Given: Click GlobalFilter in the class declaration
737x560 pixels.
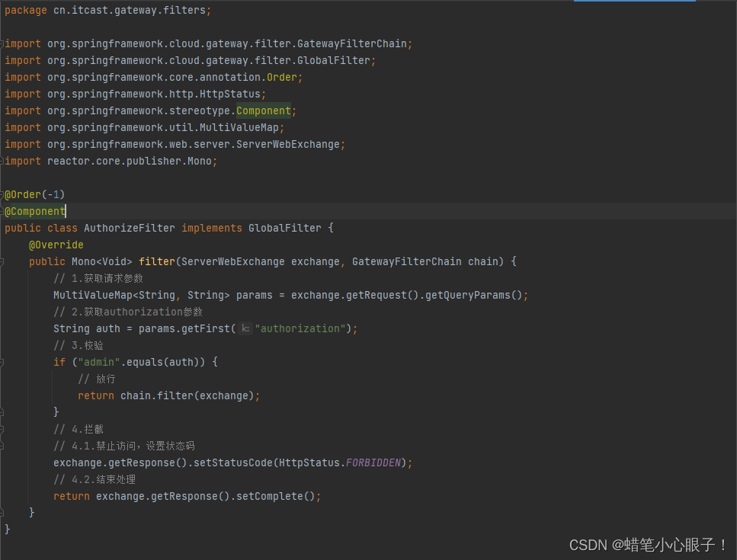Looking at the screenshot, I should (x=285, y=229).
